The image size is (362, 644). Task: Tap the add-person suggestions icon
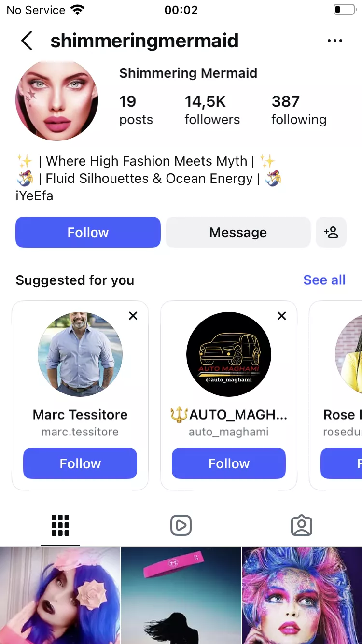click(x=331, y=232)
